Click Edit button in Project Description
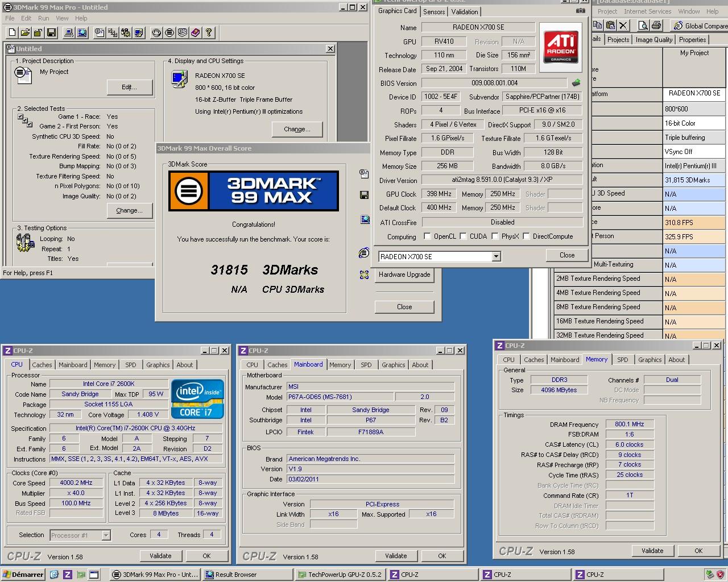This screenshot has width=728, height=582. [x=130, y=87]
